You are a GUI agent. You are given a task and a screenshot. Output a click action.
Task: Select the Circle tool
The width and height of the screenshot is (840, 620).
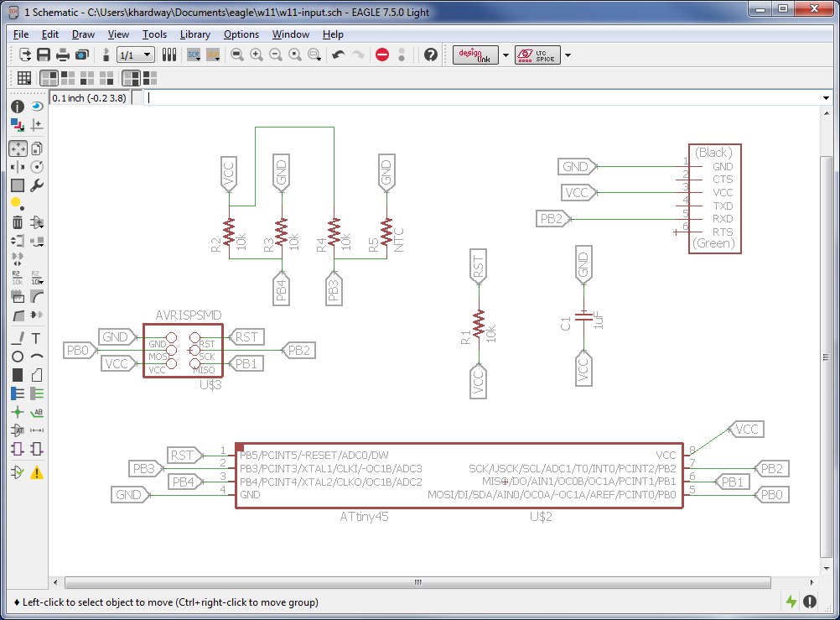17,356
